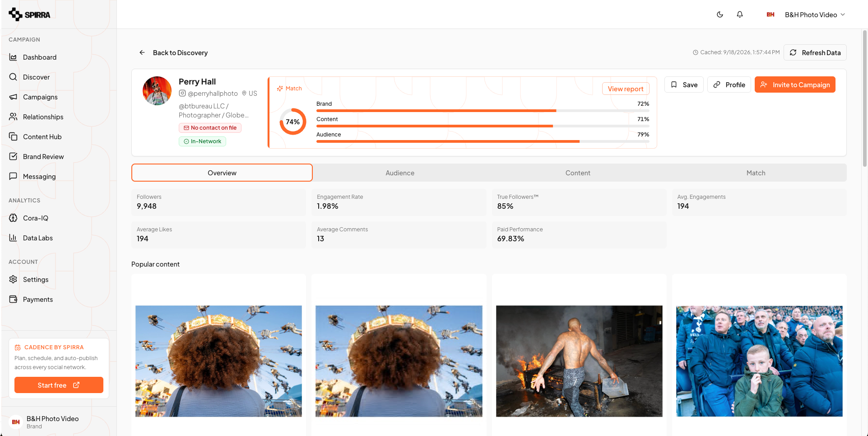Click View report button
Viewport: 868px width, 436px height.
click(x=626, y=89)
